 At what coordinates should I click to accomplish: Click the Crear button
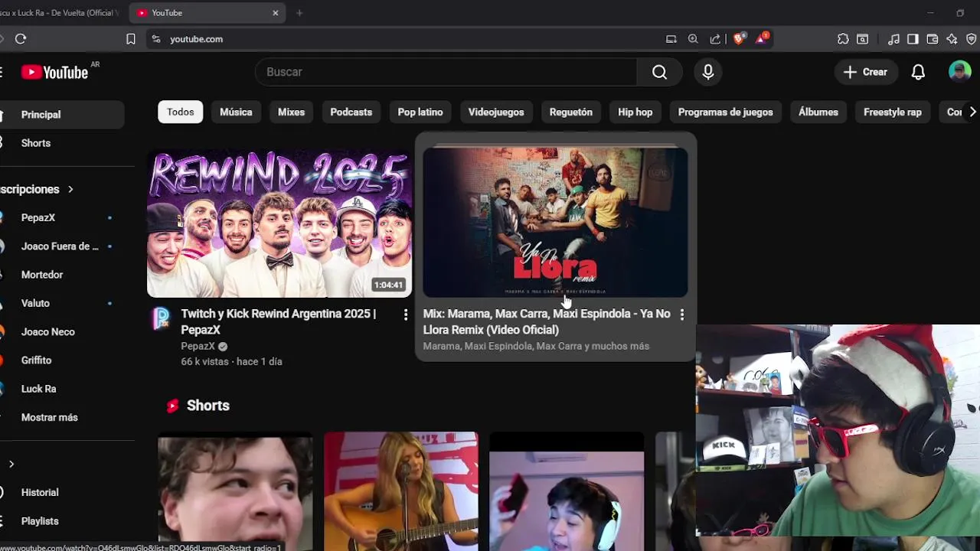866,72
